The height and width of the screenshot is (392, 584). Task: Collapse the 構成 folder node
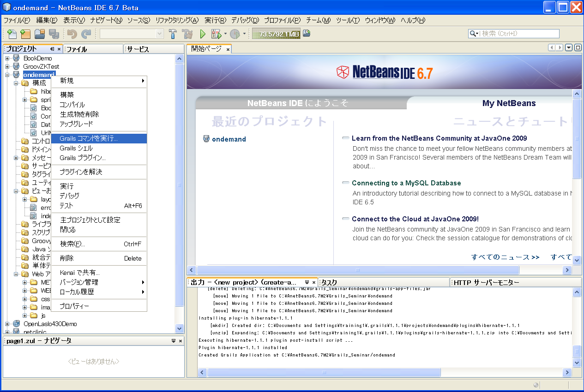[16, 83]
